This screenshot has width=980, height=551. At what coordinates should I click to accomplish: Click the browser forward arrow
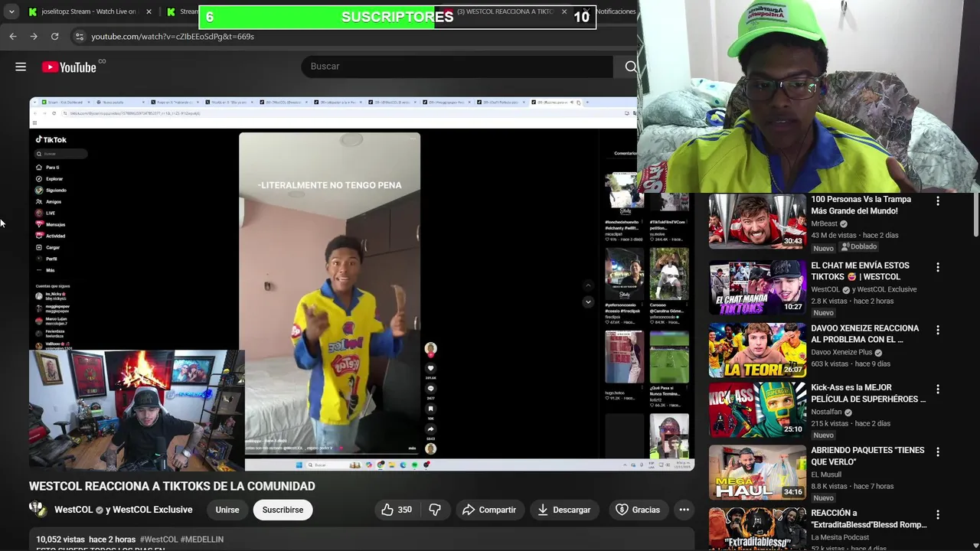(x=34, y=36)
